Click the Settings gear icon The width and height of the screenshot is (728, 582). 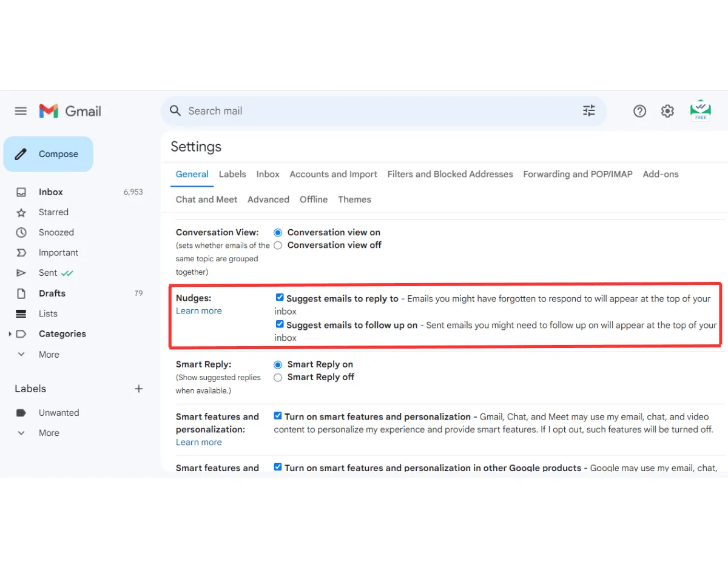[x=667, y=111]
